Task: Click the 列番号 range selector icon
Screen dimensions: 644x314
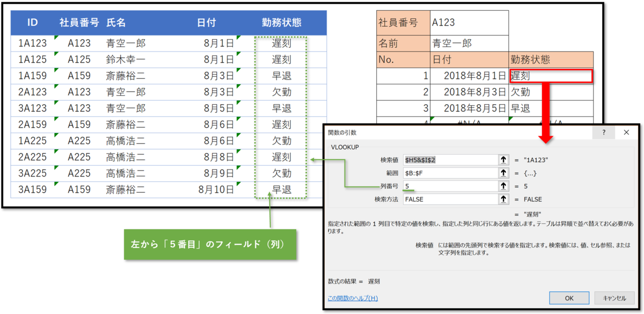Action: click(x=503, y=186)
